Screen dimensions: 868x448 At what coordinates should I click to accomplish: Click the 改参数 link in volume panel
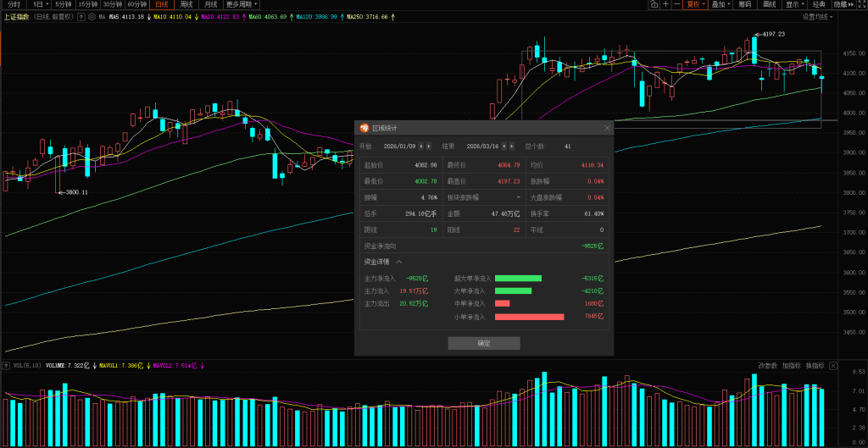pos(766,366)
